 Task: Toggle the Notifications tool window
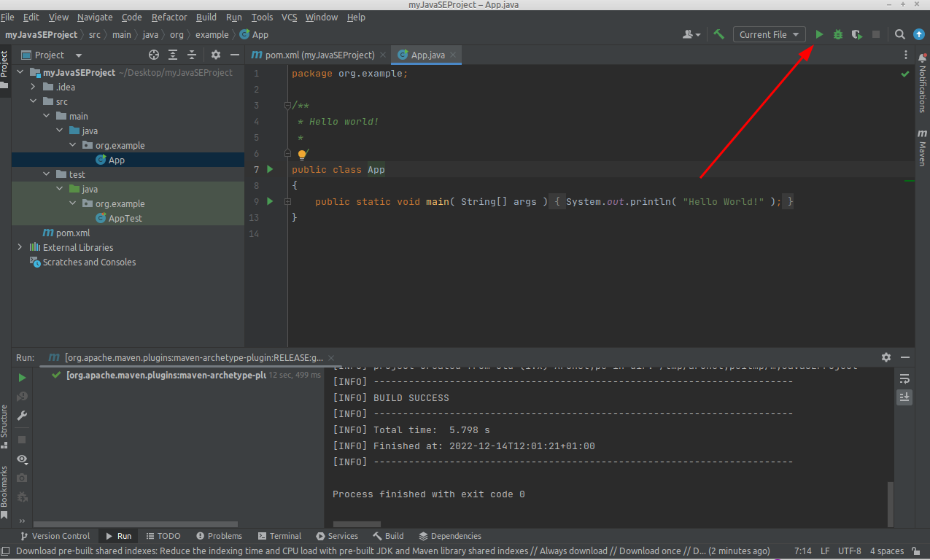(x=922, y=83)
